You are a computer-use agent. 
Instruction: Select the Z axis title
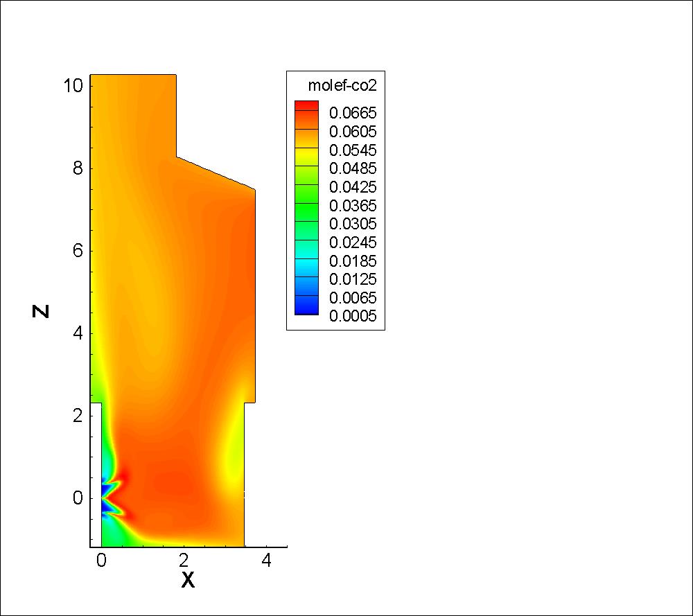42,311
